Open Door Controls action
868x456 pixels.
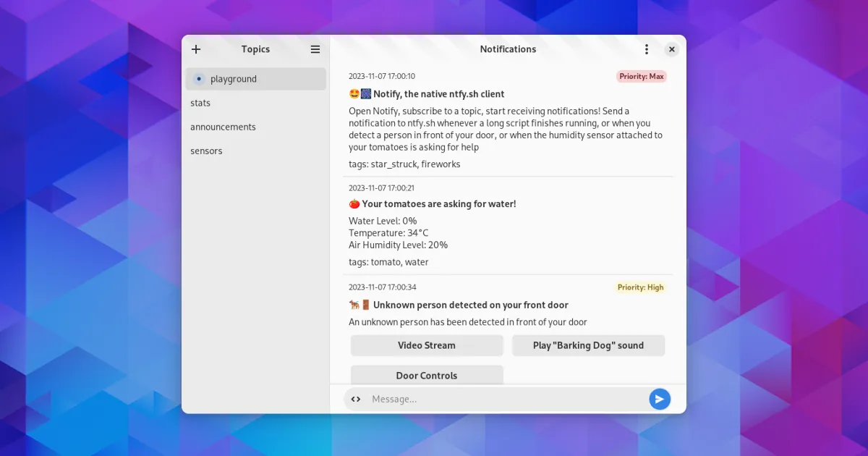click(427, 375)
